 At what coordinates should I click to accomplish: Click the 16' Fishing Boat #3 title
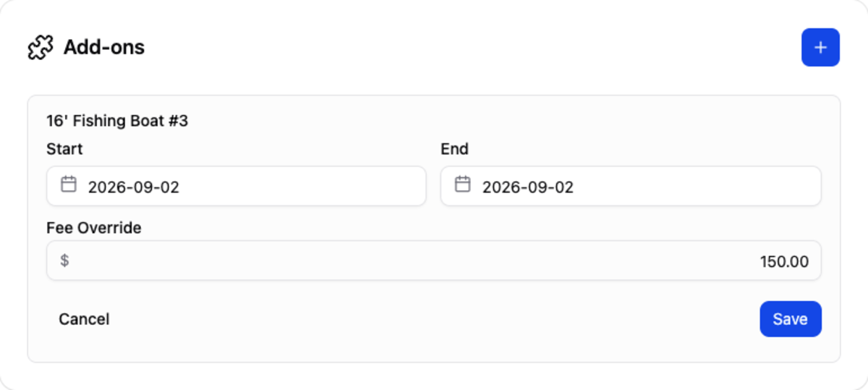point(117,121)
